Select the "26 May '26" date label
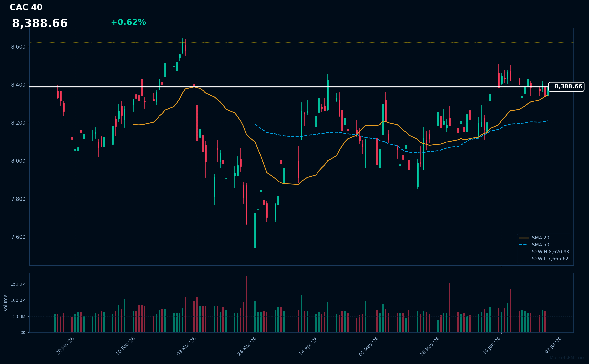The height and width of the screenshot is (364, 589). (430, 346)
